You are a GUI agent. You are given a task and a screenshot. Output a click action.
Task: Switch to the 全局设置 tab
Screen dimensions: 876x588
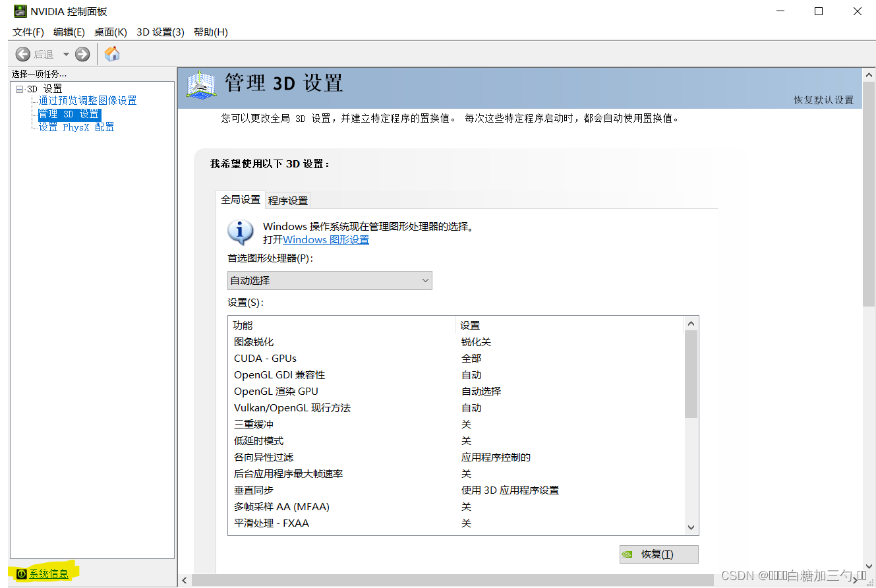click(x=241, y=199)
